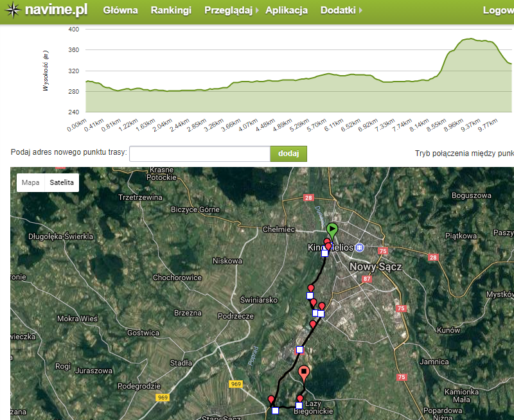Click the road 87 shield icon
Image resolution: width=514 pixels, height=420 pixels.
pos(367,279)
